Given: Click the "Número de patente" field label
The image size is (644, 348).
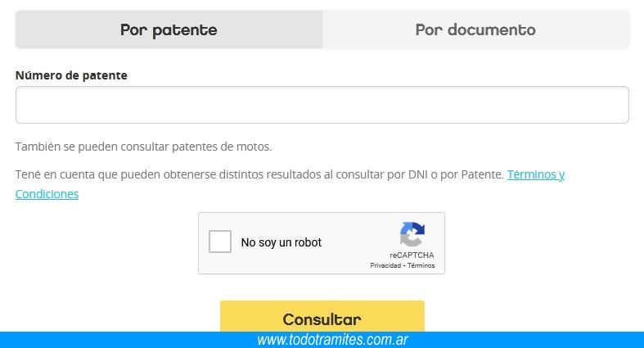Looking at the screenshot, I should tap(71, 75).
